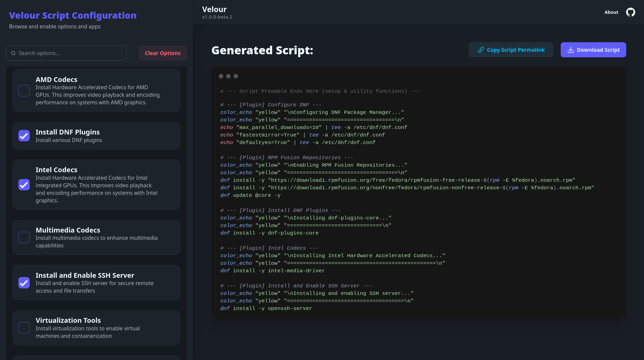Click the download arrow icon on Download Script
This screenshot has width=644, height=360.
tap(571, 50)
